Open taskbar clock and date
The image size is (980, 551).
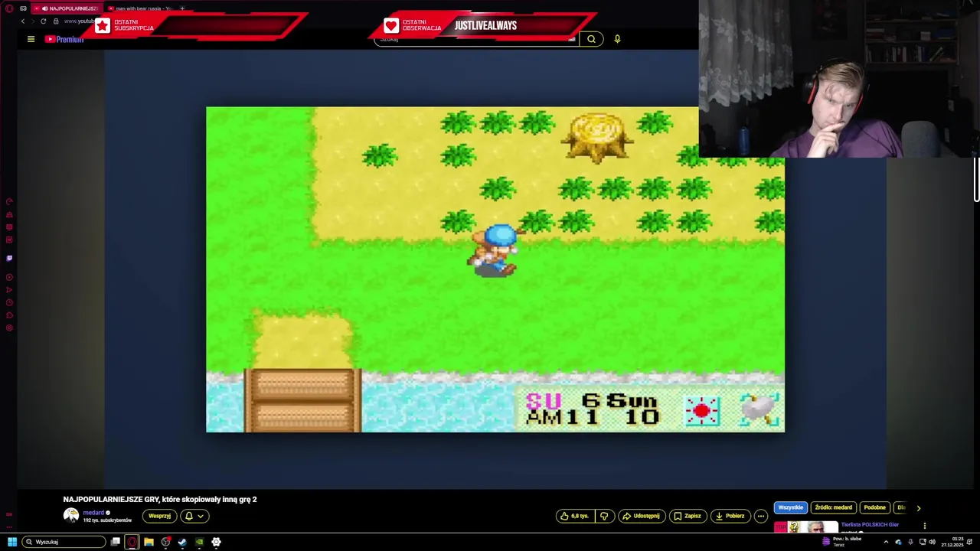click(x=953, y=542)
